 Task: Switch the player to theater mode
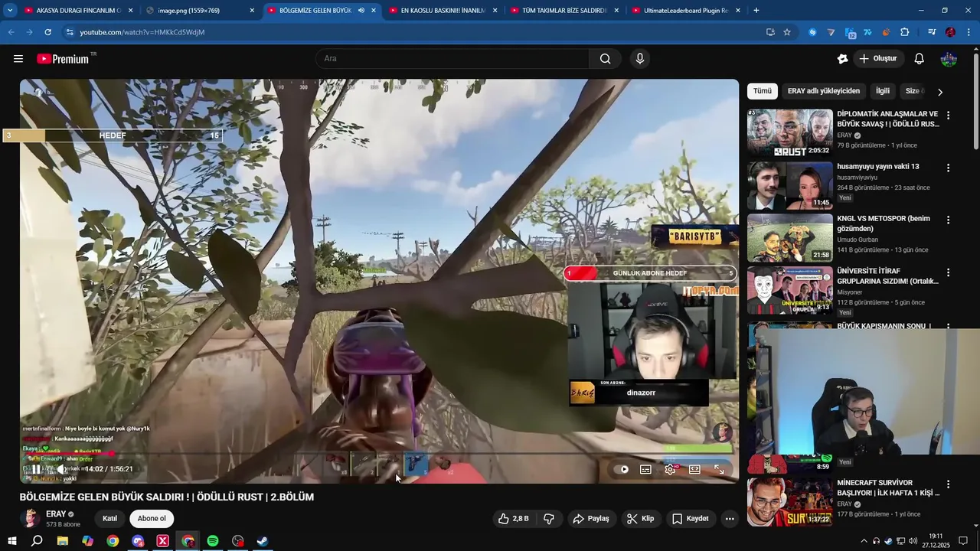(x=694, y=469)
